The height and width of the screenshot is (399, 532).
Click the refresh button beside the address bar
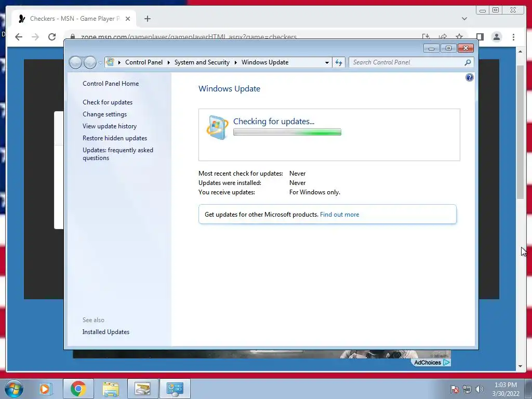(x=339, y=62)
